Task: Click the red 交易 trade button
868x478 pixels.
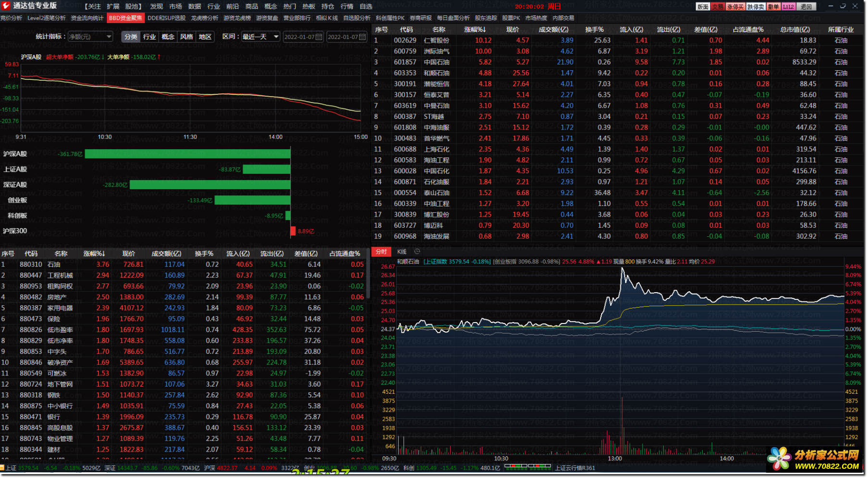Action: 717,7
